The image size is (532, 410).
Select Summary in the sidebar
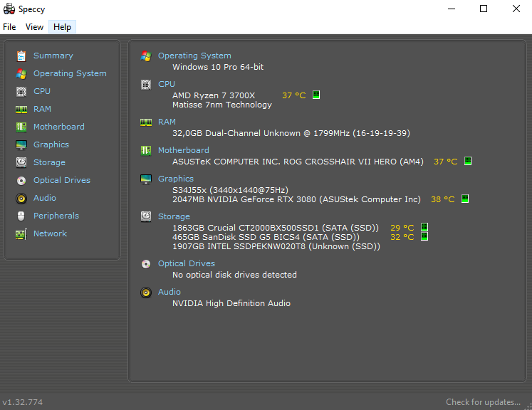pos(53,56)
